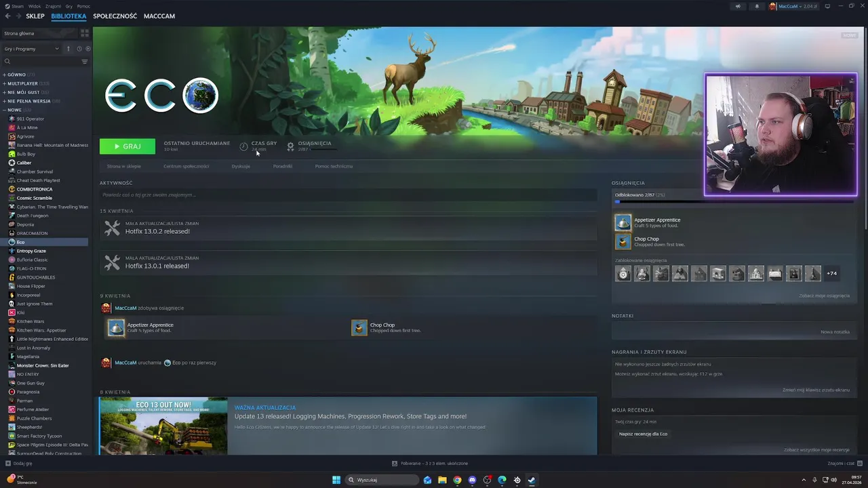Click the activity status input field
Viewport: 868px width, 488px height.
349,195
